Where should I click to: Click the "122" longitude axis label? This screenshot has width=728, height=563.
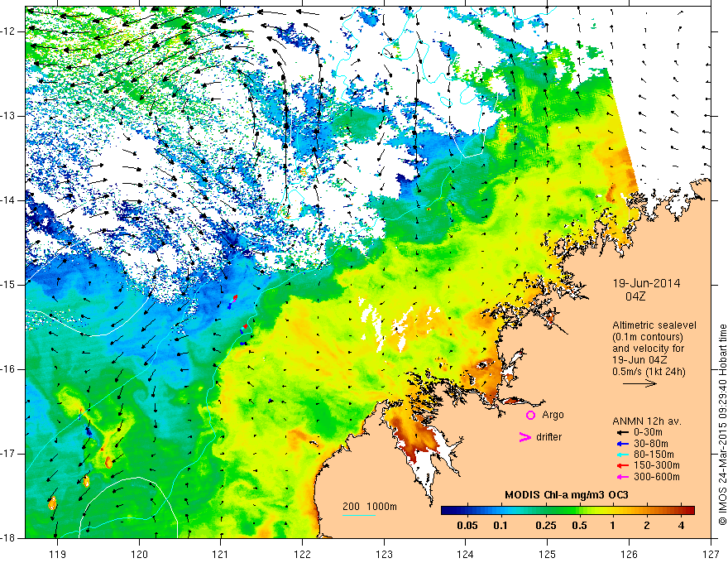pyautogui.click(x=302, y=554)
